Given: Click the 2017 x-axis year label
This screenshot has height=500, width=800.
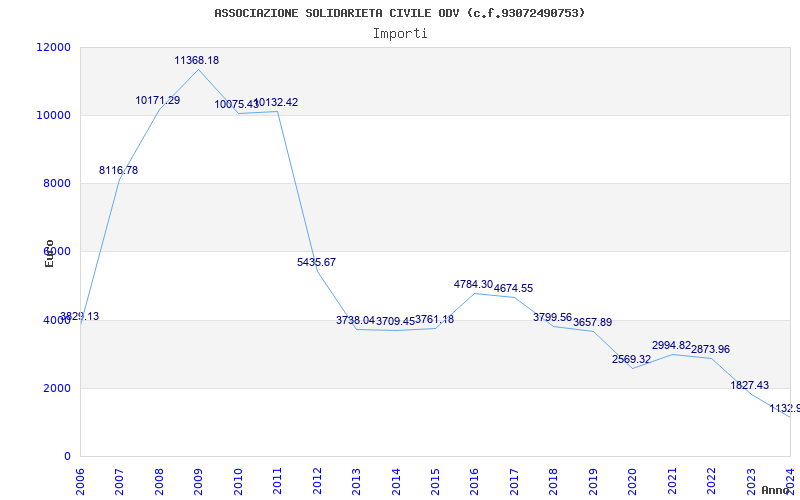Looking at the screenshot, I should coord(514,480).
